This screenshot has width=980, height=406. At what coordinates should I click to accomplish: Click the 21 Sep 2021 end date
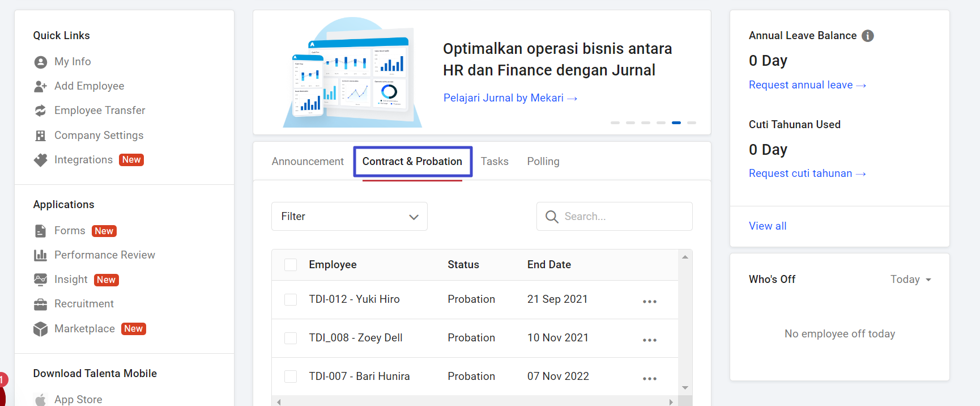[557, 299]
